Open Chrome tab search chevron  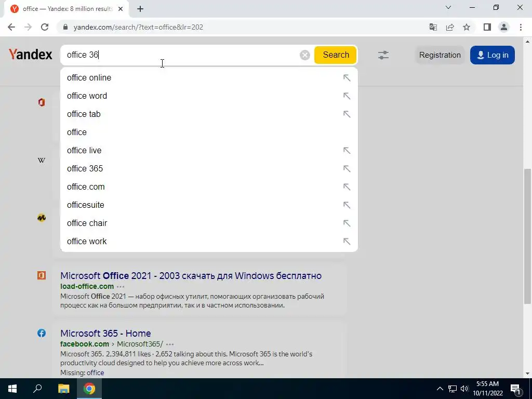[x=448, y=7]
